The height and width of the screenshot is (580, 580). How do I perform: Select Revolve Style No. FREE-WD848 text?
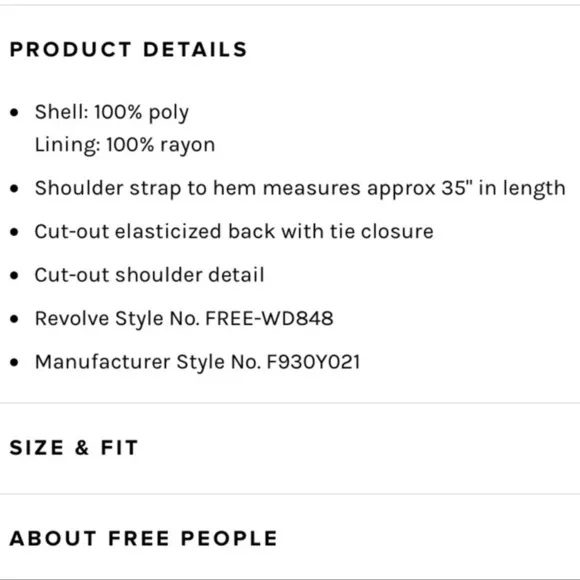tap(184, 319)
